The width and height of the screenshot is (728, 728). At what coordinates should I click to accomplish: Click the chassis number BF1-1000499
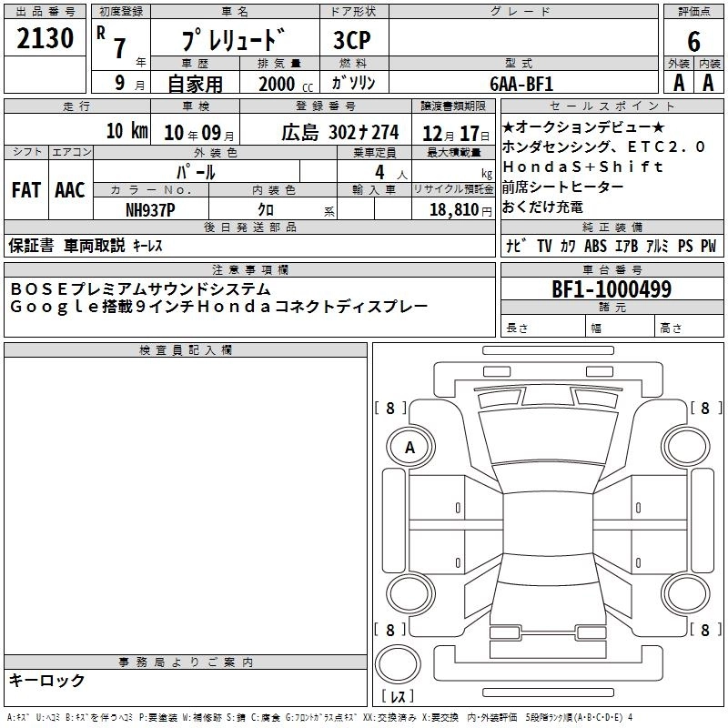pos(611,290)
